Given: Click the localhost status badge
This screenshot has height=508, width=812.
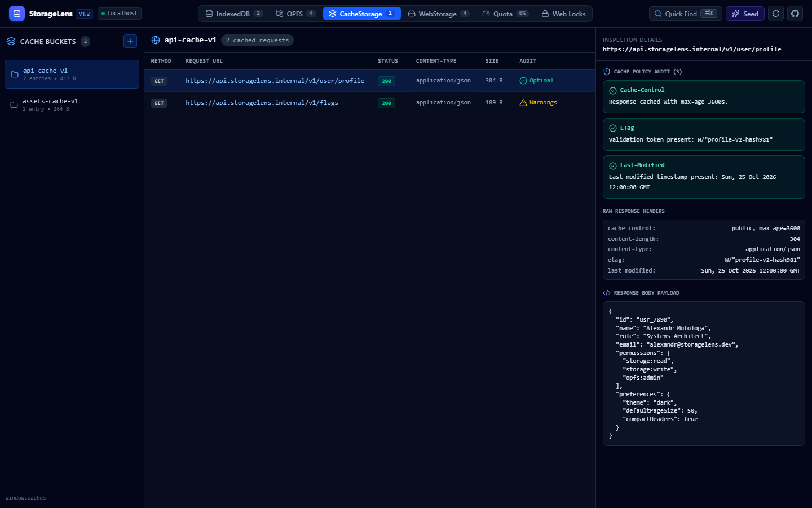Looking at the screenshot, I should (120, 14).
